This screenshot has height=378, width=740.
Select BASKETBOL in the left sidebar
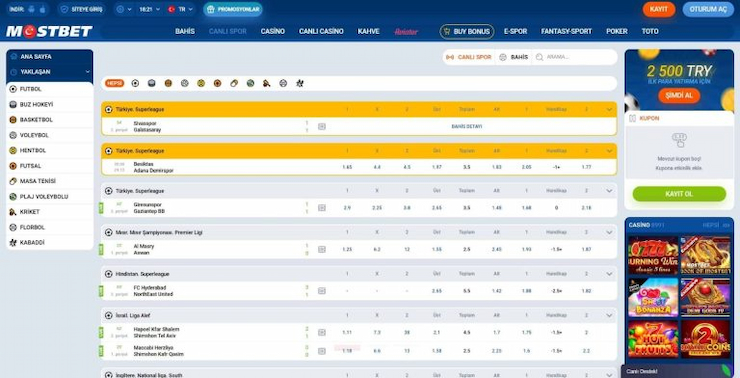[50, 120]
